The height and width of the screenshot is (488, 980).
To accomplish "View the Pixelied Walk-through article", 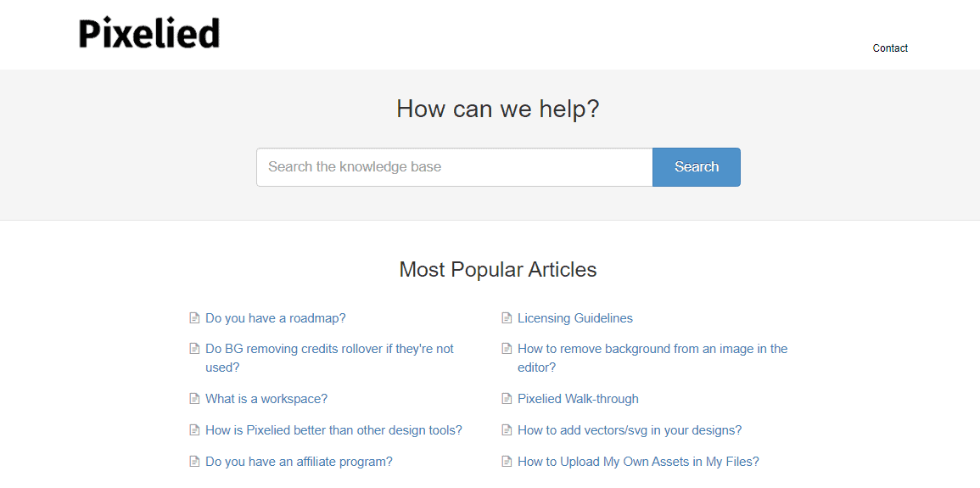I will pos(578,399).
